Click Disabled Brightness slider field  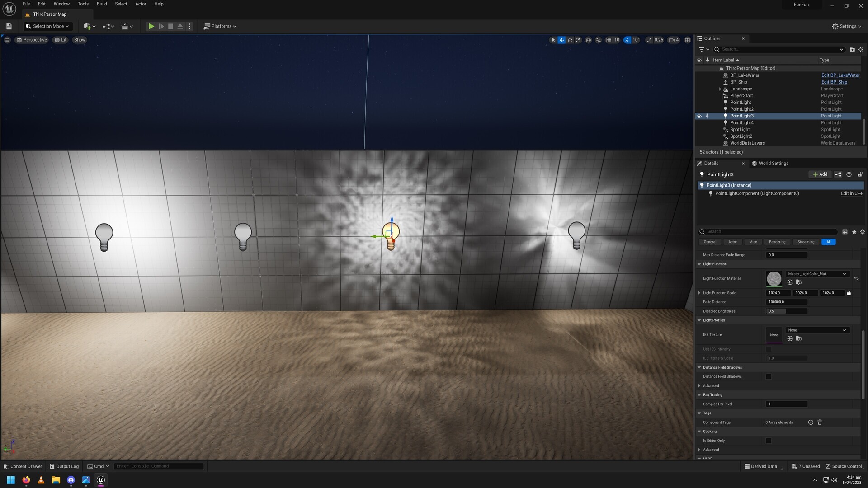coord(787,311)
